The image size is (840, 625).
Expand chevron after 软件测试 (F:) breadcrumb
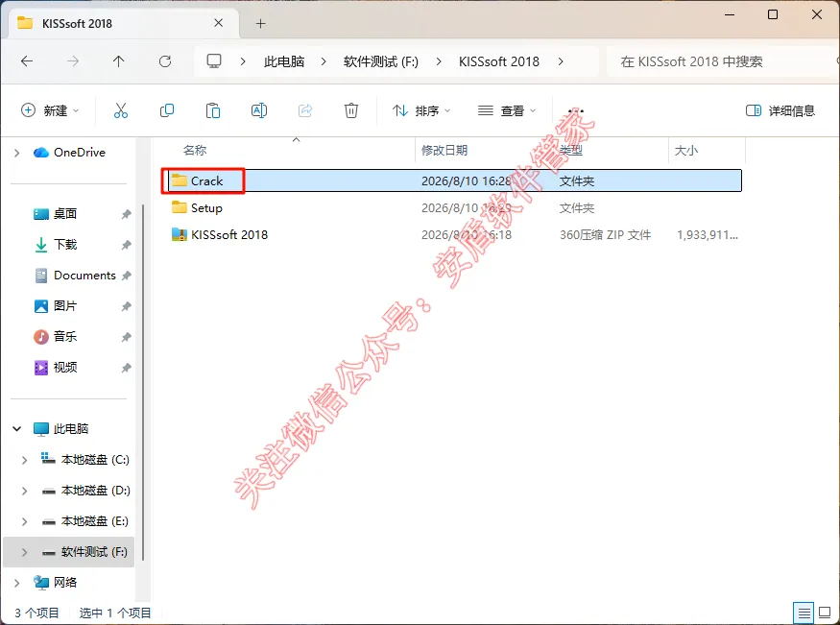pos(439,61)
